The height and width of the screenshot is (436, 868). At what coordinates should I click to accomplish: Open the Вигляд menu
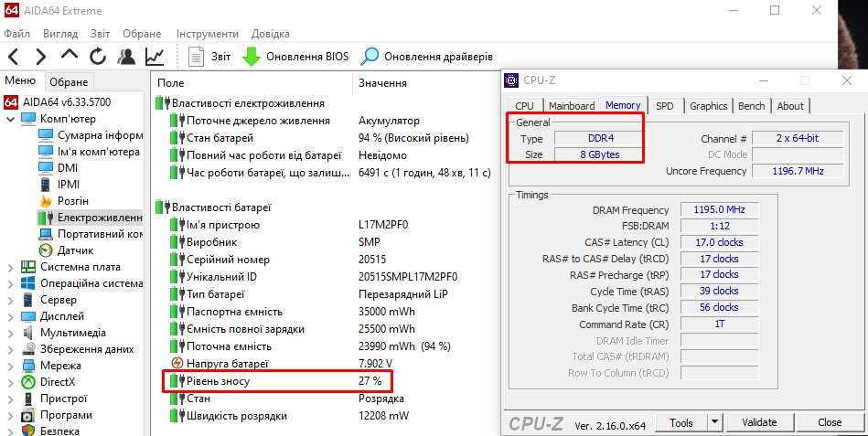(x=60, y=34)
